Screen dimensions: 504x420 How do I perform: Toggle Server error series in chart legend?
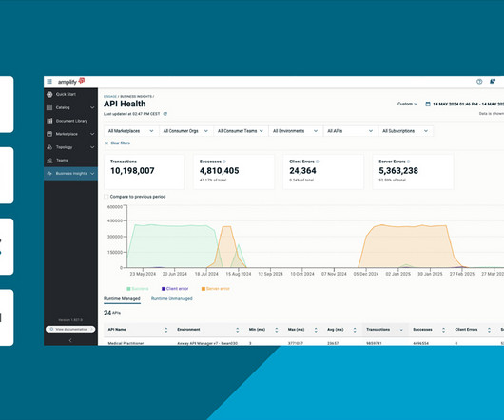click(216, 289)
